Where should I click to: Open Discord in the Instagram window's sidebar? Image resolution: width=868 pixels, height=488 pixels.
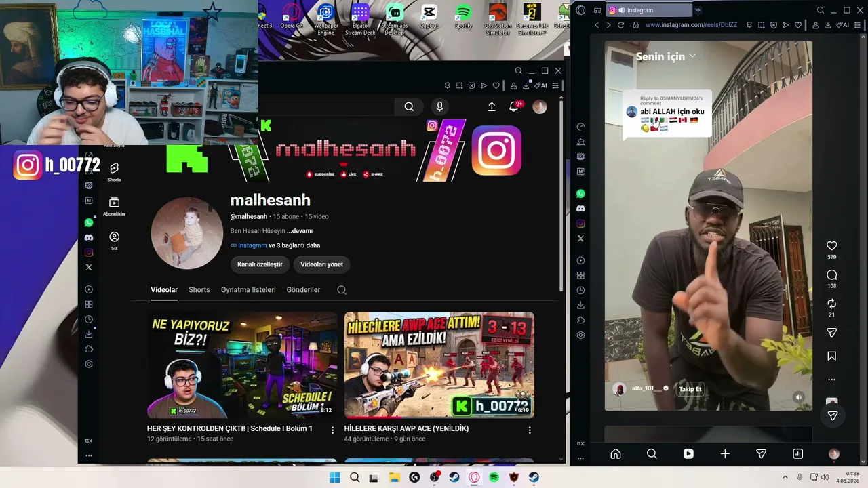tap(580, 209)
